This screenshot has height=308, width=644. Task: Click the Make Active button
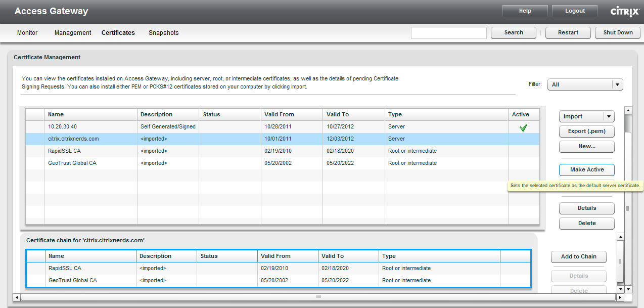[x=587, y=169]
